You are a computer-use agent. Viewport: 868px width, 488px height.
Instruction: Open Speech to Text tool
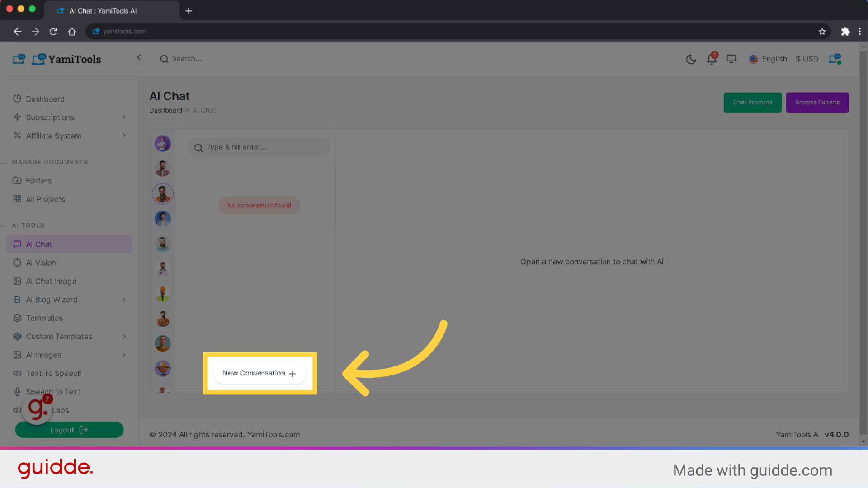[x=52, y=391]
